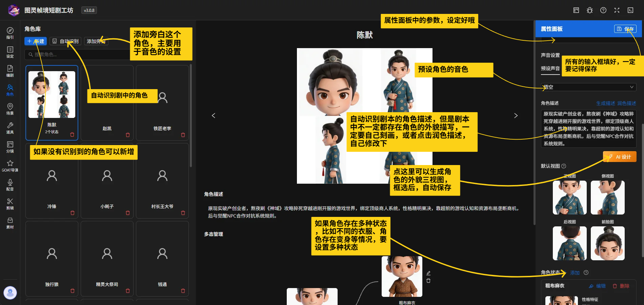Click the character library list scrollbar

pos(191,116)
